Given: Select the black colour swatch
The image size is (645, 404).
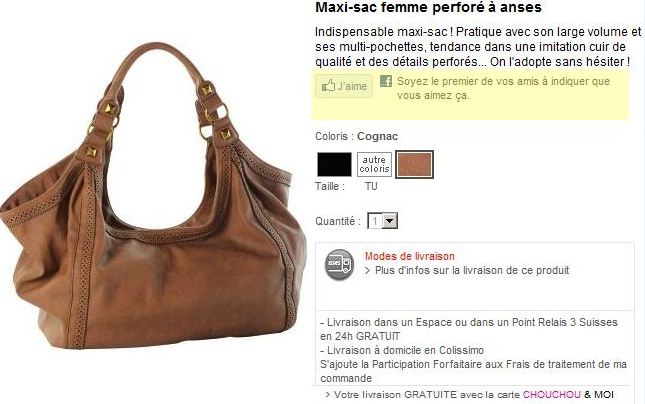Looking at the screenshot, I should [334, 164].
